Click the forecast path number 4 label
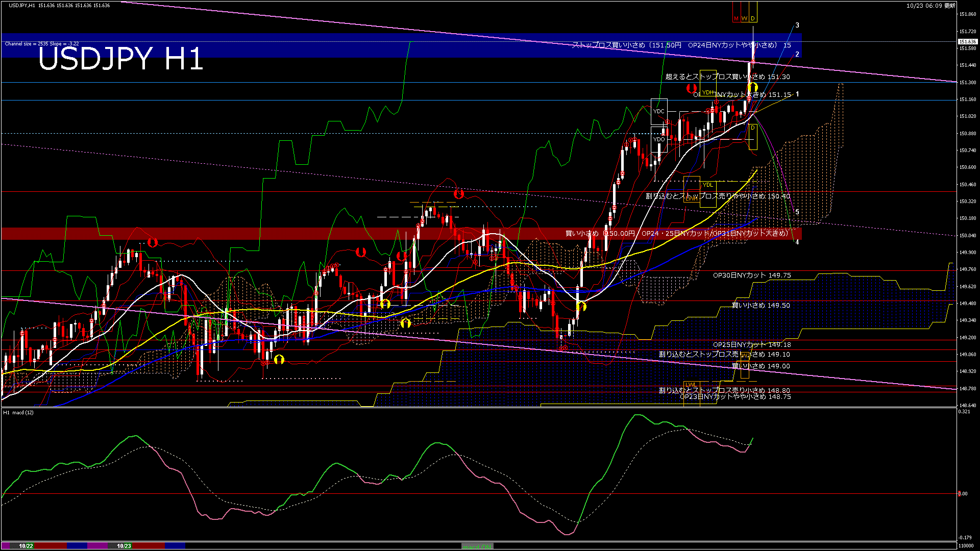Image resolution: width=980 pixels, height=551 pixels. (x=797, y=242)
